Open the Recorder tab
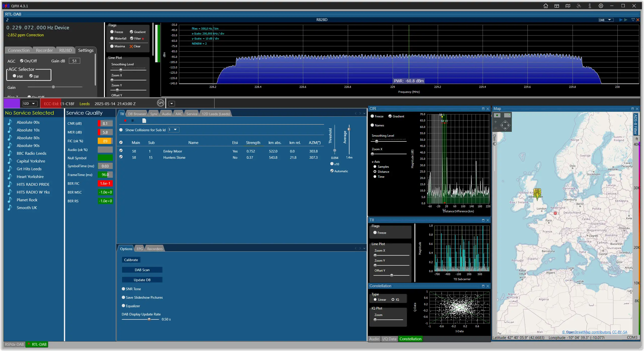The width and height of the screenshot is (644, 351). pyautogui.click(x=44, y=50)
